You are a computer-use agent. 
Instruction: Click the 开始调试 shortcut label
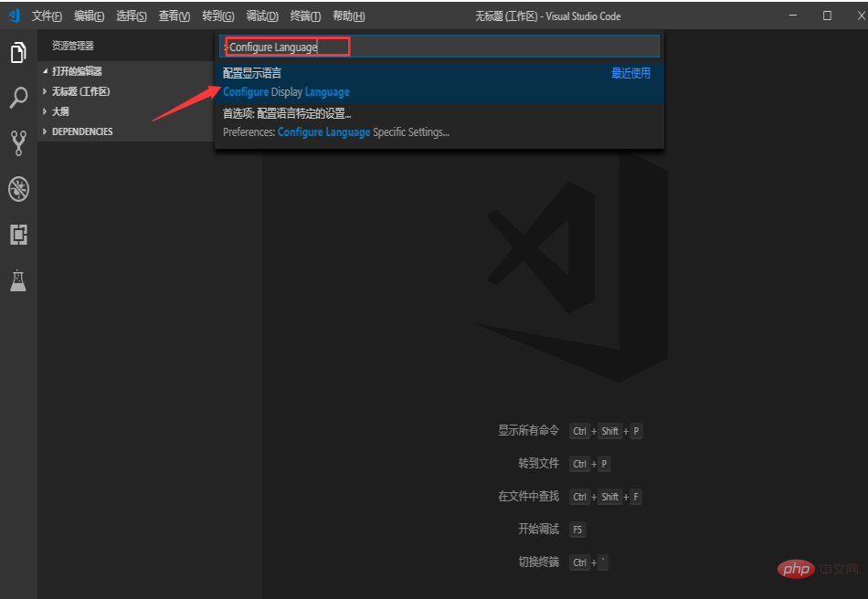tap(539, 529)
